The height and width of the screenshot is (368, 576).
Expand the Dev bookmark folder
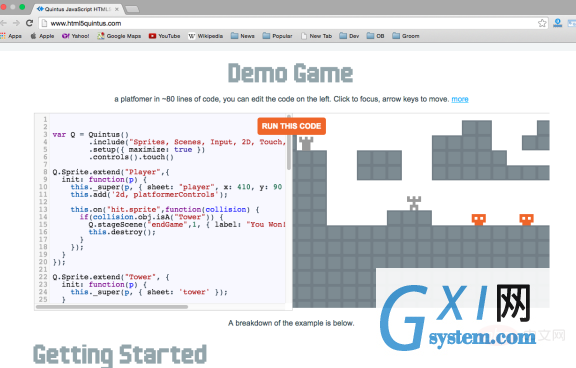pos(349,36)
